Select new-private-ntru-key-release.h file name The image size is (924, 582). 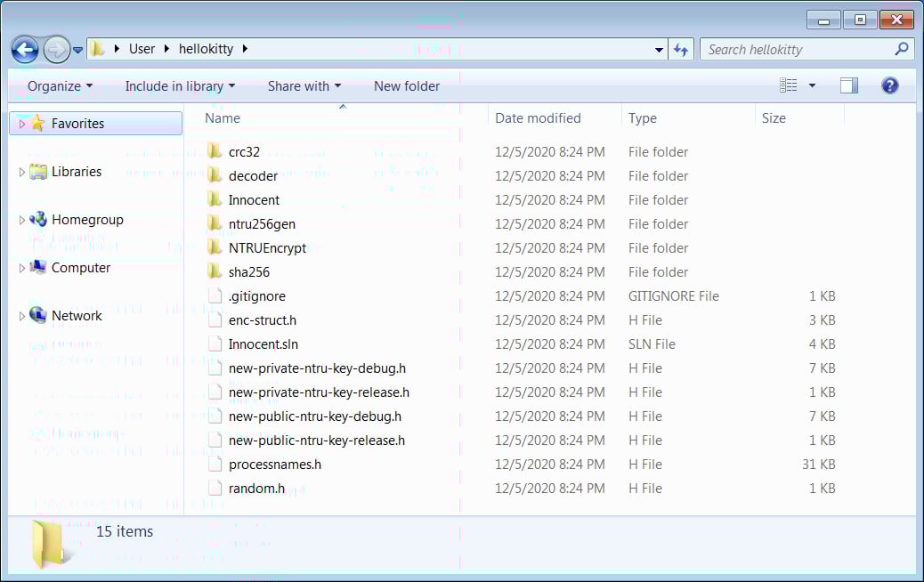click(319, 392)
